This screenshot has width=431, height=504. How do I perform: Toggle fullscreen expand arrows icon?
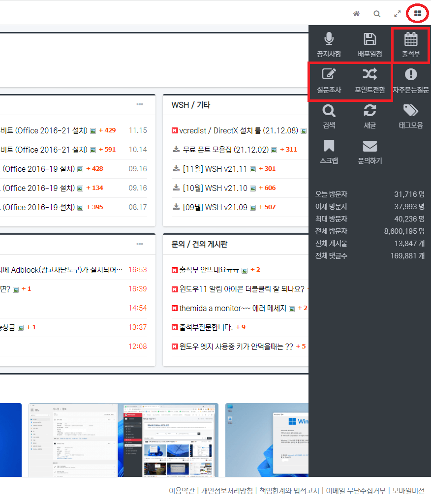[398, 13]
